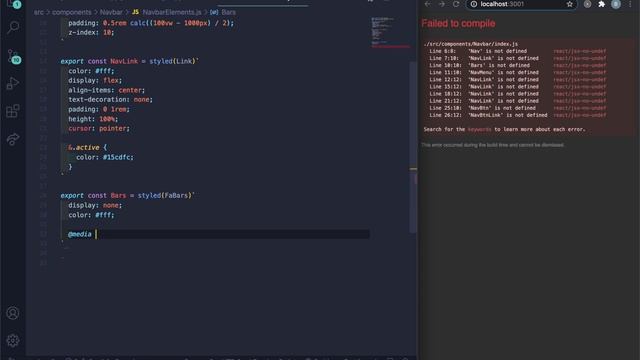Open the browser Extensions puzzle icon
The image size is (640, 360).
point(602,4)
